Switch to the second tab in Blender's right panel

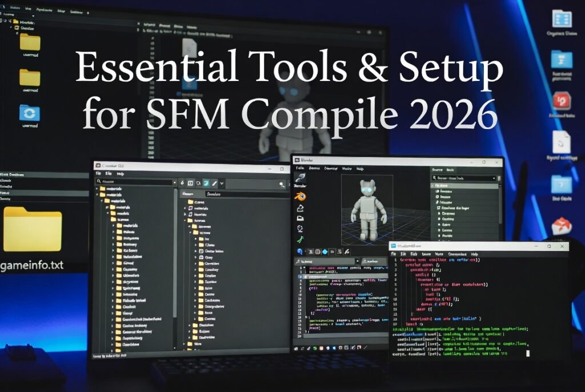tap(450, 170)
